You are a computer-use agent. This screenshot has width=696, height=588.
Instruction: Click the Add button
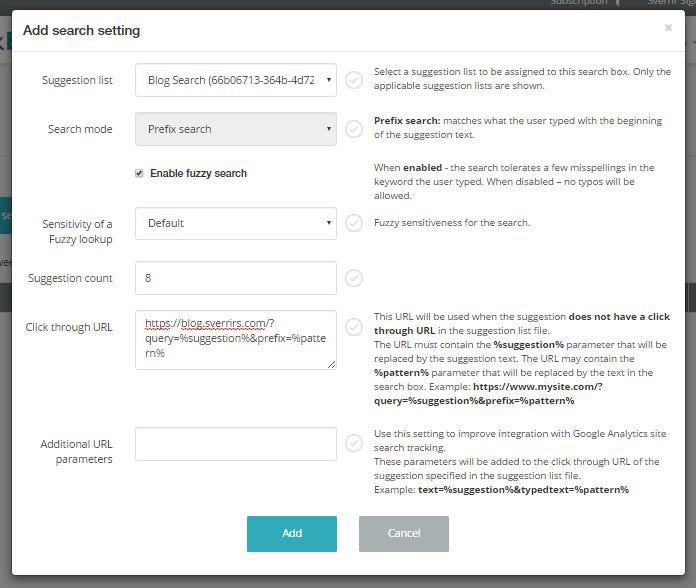click(x=292, y=533)
